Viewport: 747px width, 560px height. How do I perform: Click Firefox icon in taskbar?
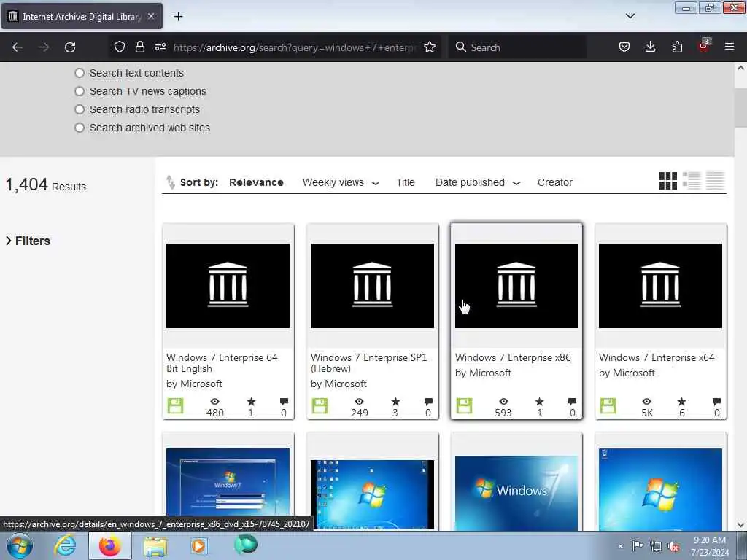(109, 545)
